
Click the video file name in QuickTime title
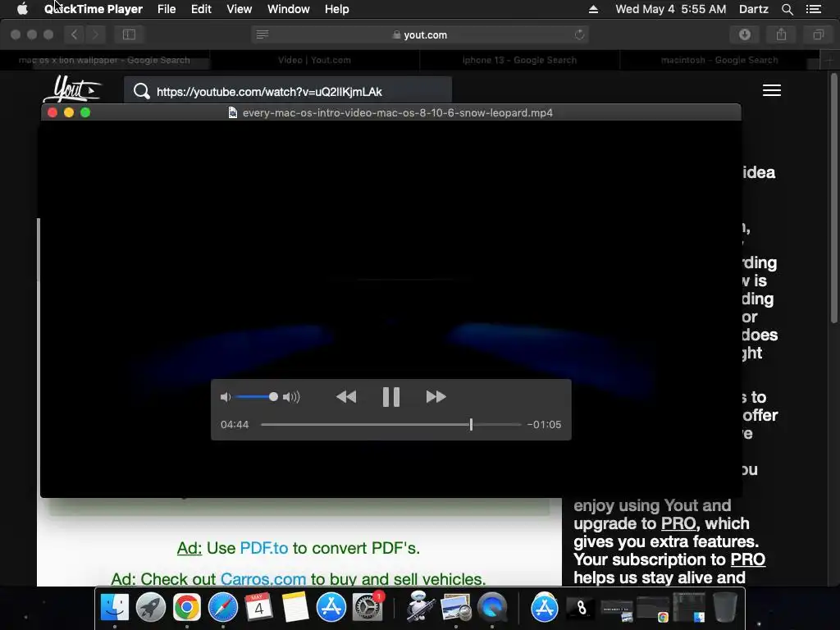398,112
